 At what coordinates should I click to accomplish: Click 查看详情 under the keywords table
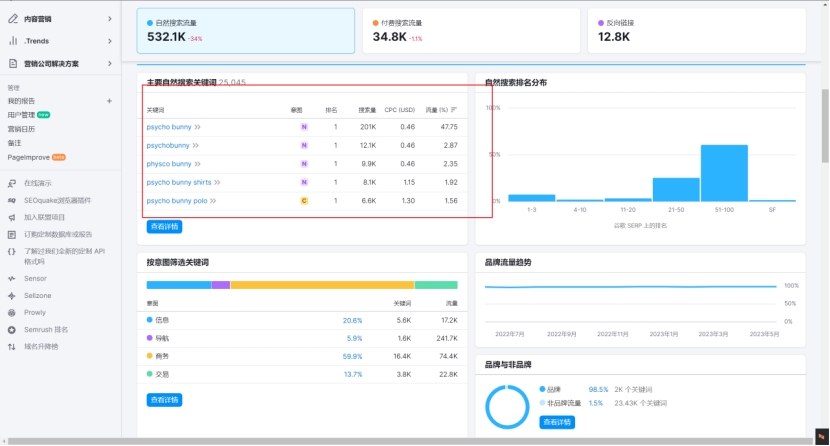[x=164, y=227]
